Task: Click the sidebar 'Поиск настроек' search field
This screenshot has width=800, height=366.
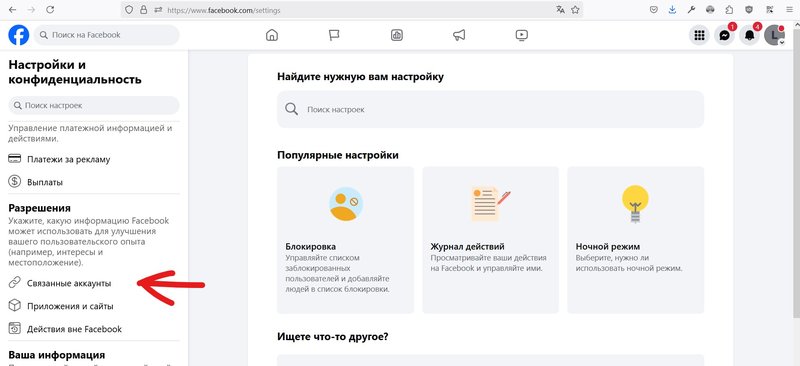Action: pyautogui.click(x=94, y=106)
